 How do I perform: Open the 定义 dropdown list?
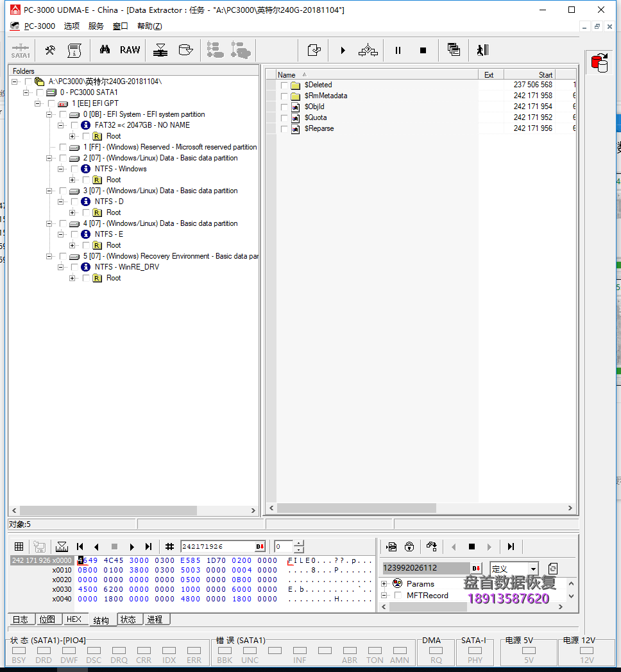[x=533, y=569]
